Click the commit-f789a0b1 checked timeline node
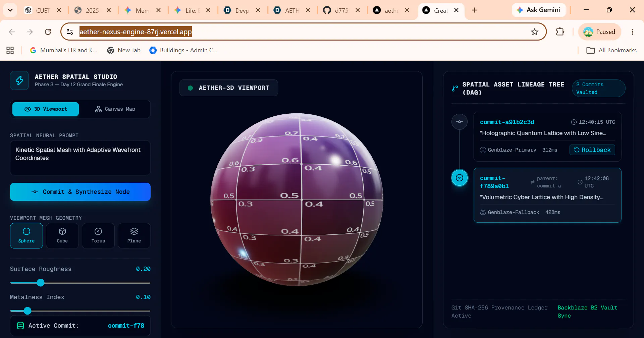 click(x=460, y=178)
